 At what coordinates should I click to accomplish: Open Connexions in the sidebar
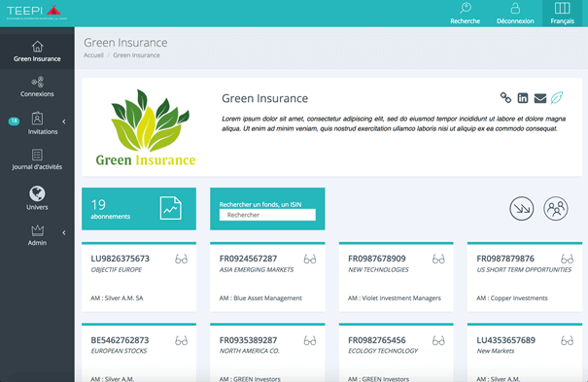(37, 87)
